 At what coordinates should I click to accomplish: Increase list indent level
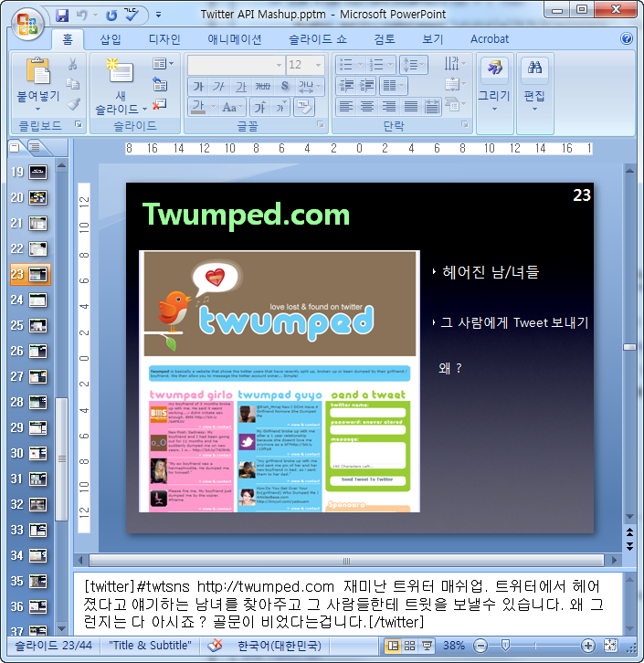pos(366,86)
